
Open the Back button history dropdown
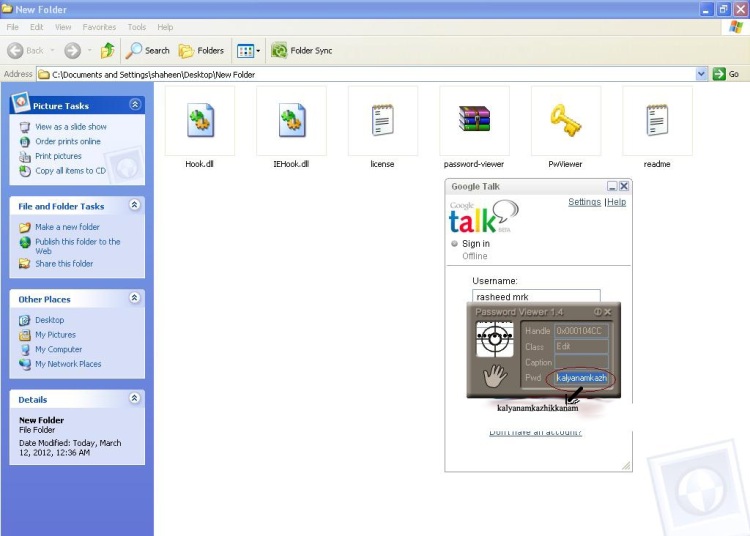tap(53, 50)
